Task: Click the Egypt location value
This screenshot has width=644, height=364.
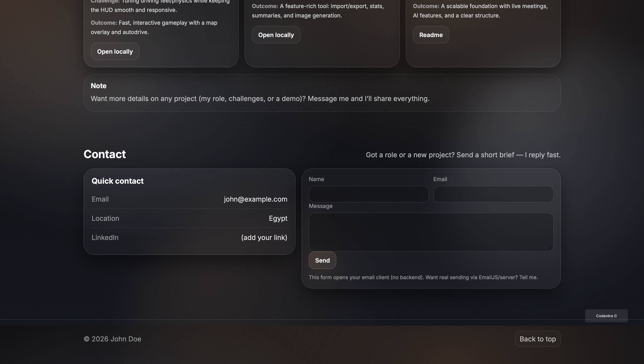Action: tap(278, 218)
